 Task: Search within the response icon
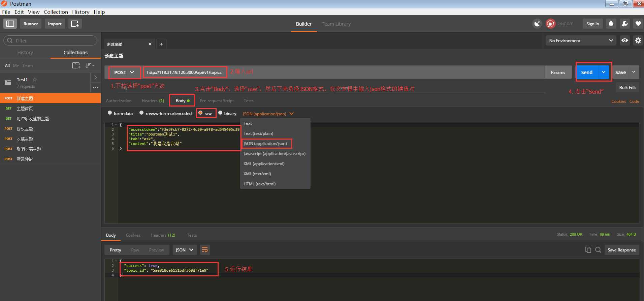click(598, 250)
